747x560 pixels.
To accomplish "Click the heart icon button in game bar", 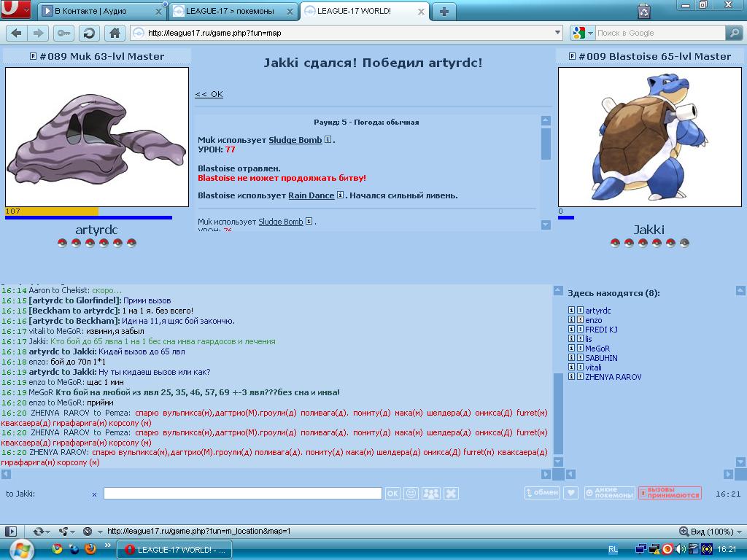I will [x=570, y=493].
